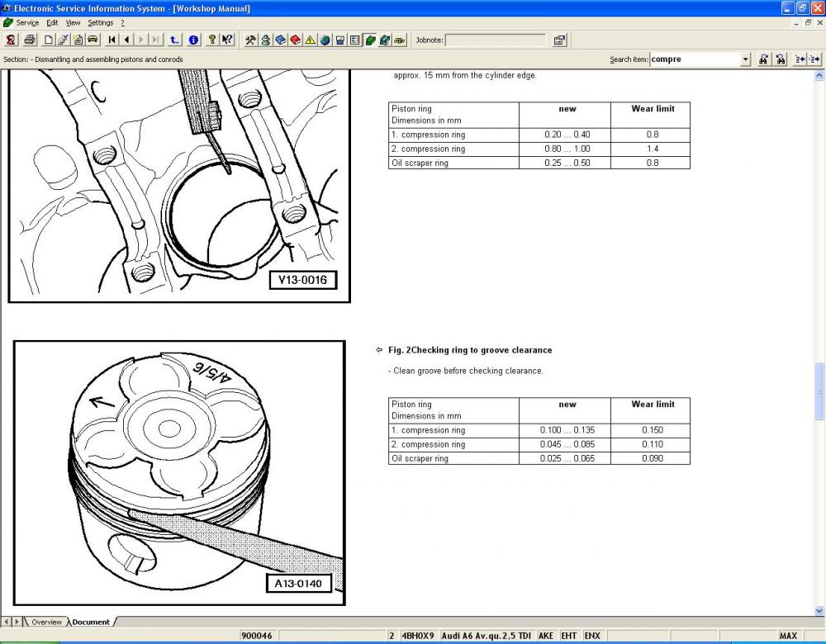This screenshot has height=644, width=826.
Task: Click the globe icon in the toolbar
Action: coord(325,40)
